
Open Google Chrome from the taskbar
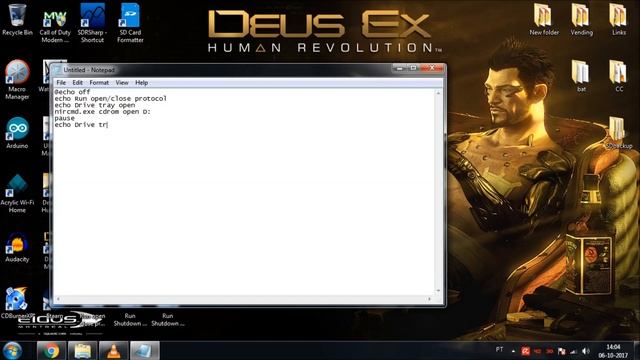51,351
